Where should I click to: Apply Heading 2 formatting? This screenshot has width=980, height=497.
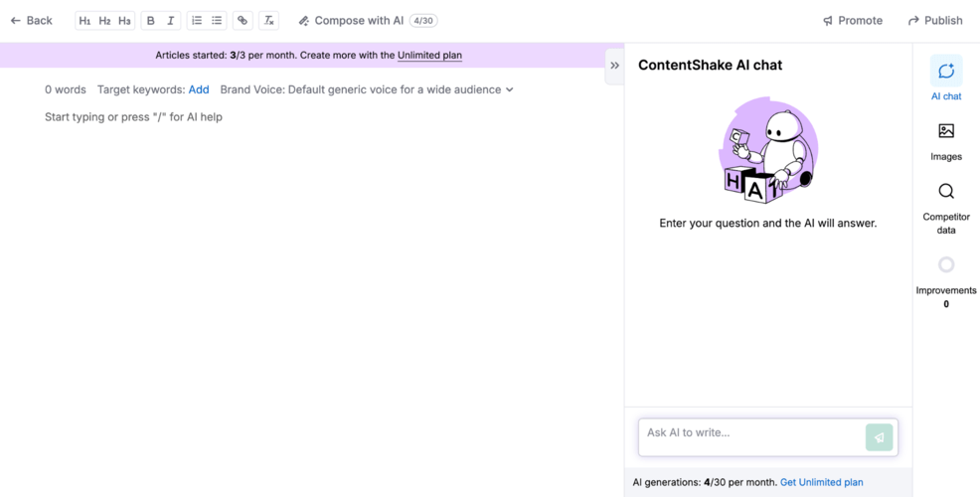pos(104,20)
